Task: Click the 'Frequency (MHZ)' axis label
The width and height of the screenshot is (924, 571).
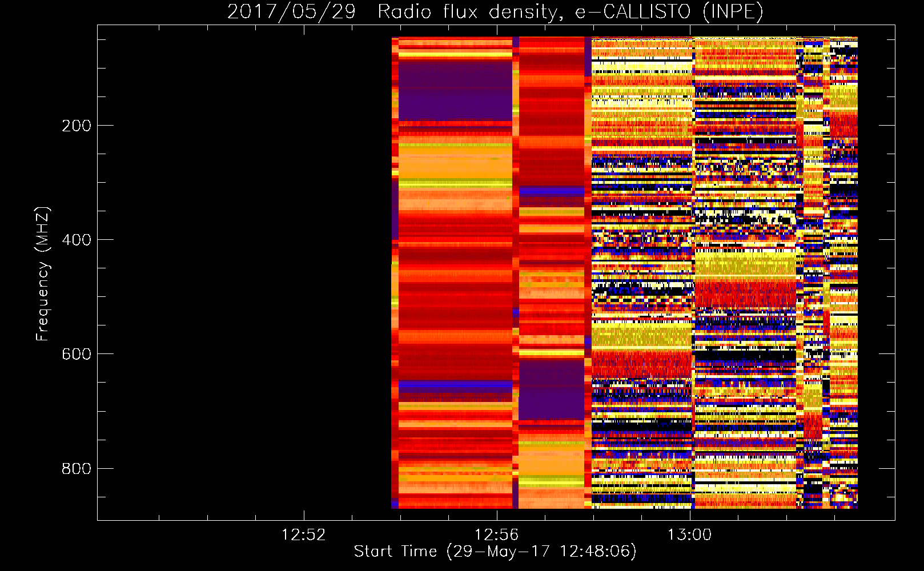Action: coord(42,274)
